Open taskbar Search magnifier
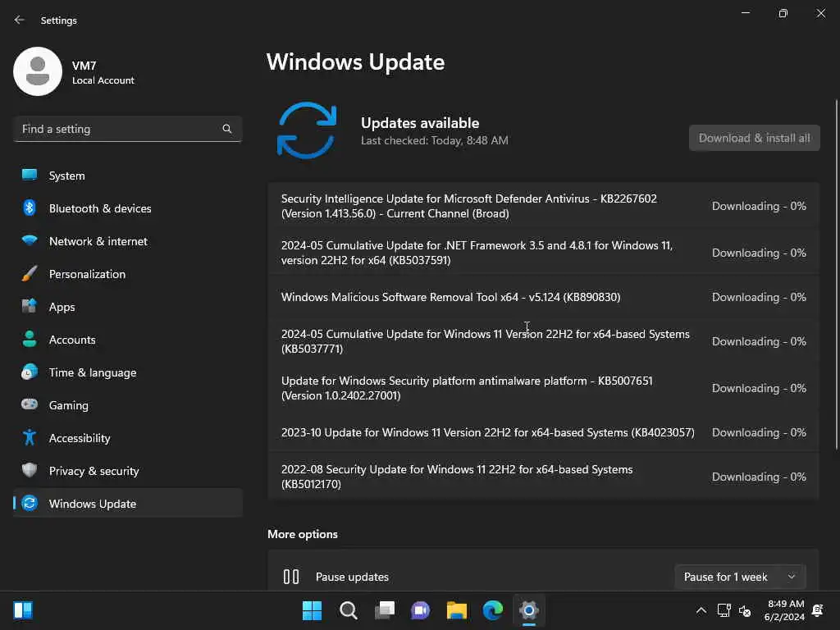This screenshot has width=840, height=630. [x=348, y=610]
